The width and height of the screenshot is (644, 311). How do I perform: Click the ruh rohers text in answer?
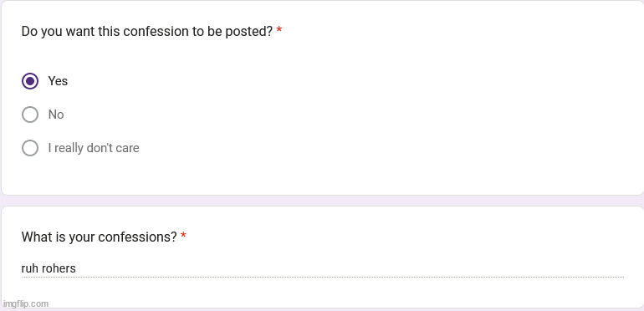coord(49,268)
